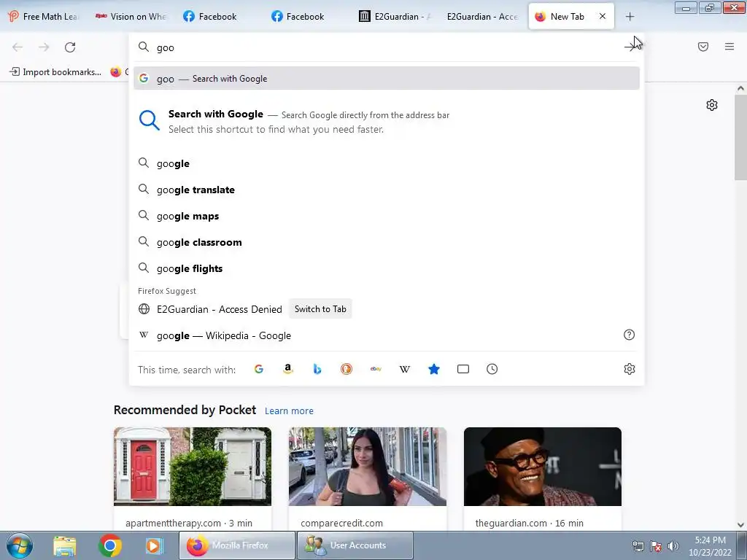Click the taskbar clock and date
Viewport: 747px width, 560px height.
pyautogui.click(x=710, y=546)
